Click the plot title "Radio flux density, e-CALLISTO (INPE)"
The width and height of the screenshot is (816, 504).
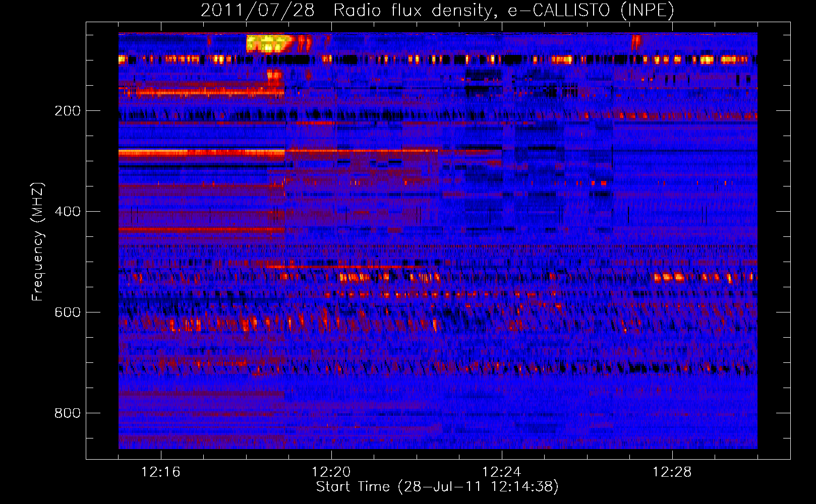(503, 10)
